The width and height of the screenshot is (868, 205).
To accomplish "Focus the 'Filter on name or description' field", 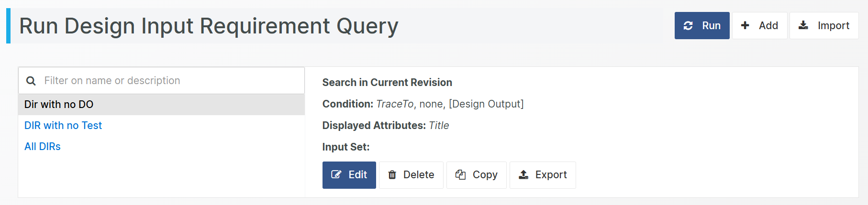I will tap(167, 81).
